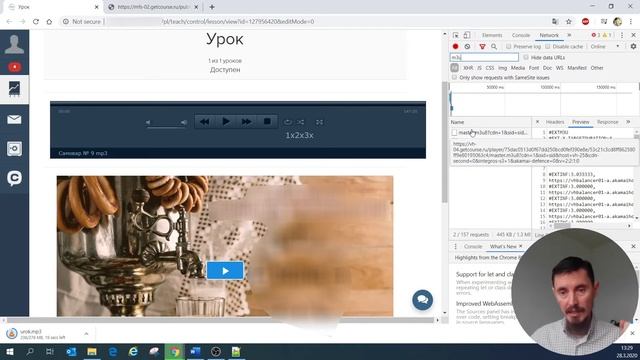The image size is (640, 360).
Task: Toggle repeat in the audio player
Action: coord(288,122)
